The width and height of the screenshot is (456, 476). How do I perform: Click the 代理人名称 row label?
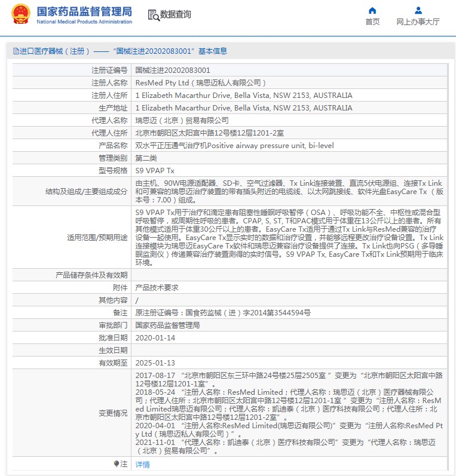point(109,120)
